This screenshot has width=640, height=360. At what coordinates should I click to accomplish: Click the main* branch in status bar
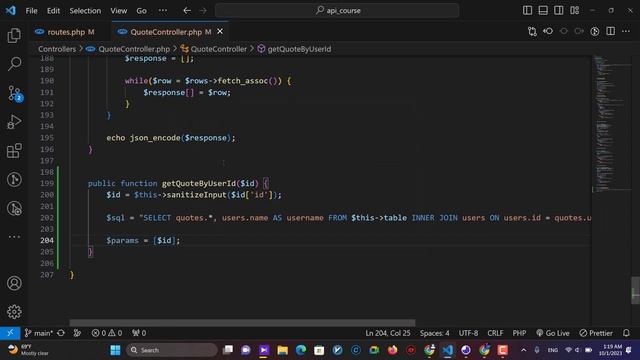(39, 333)
